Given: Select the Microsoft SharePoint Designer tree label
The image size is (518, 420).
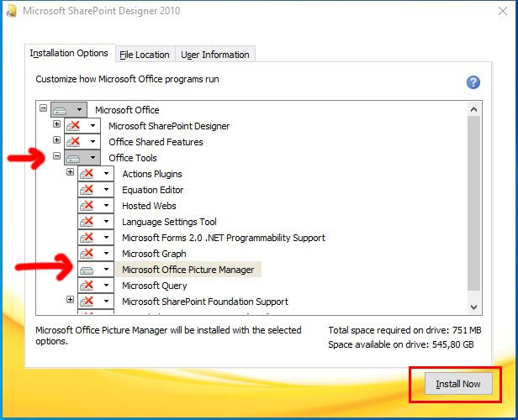Looking at the screenshot, I should [169, 126].
